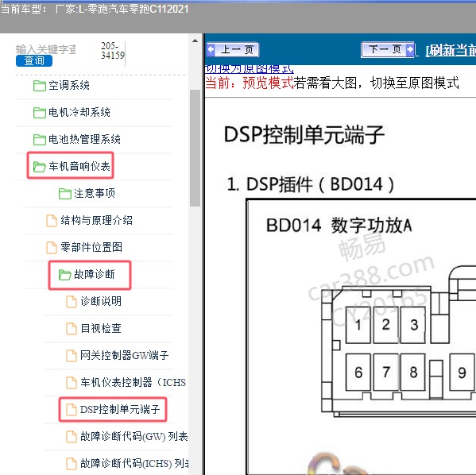This screenshot has height=475, width=476.
Task: Open the 注意事项 folder
Action: (95, 193)
